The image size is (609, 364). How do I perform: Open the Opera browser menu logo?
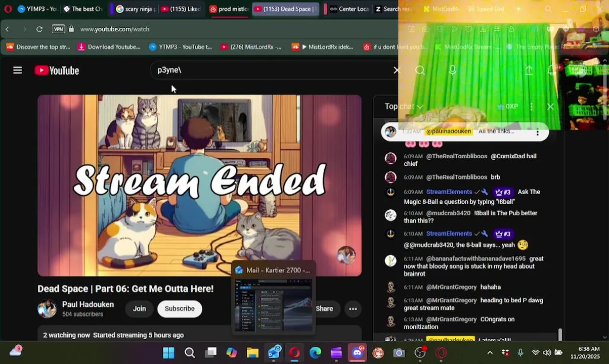pos(8,9)
